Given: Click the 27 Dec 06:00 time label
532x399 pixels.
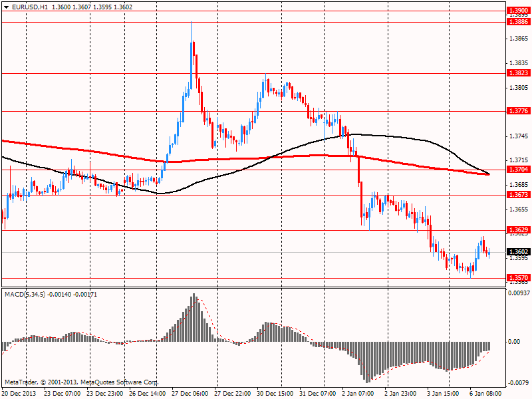Looking at the screenshot, I should [190, 394].
